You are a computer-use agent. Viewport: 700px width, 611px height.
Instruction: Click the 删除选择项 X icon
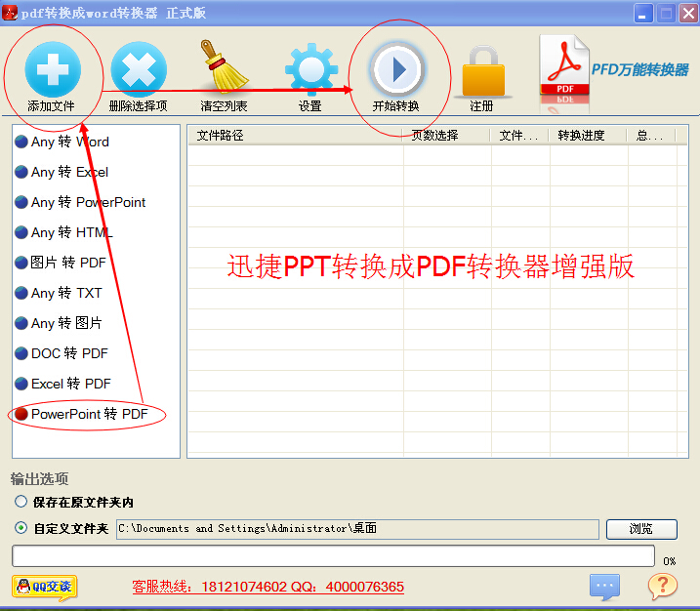click(139, 69)
